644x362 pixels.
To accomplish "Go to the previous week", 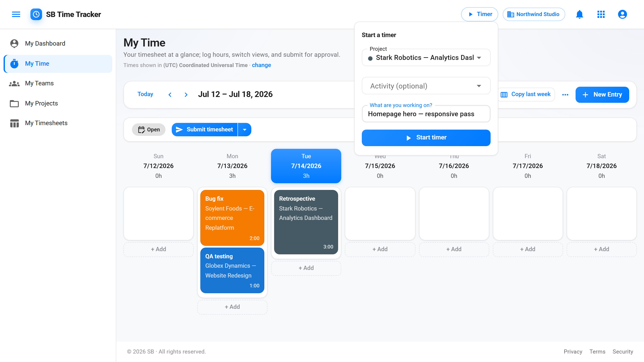I will pos(170,95).
